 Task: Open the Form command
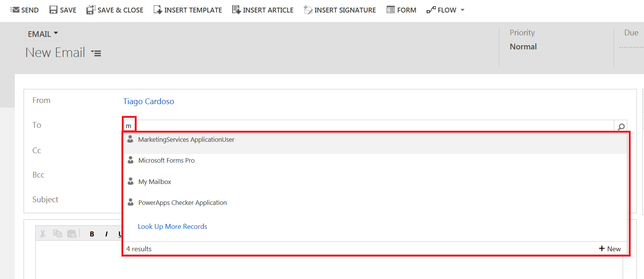pos(401,10)
